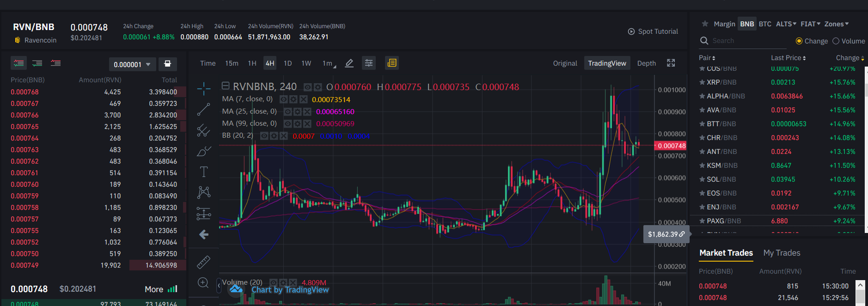
Task: Open the favorites star tab
Action: pos(705,24)
